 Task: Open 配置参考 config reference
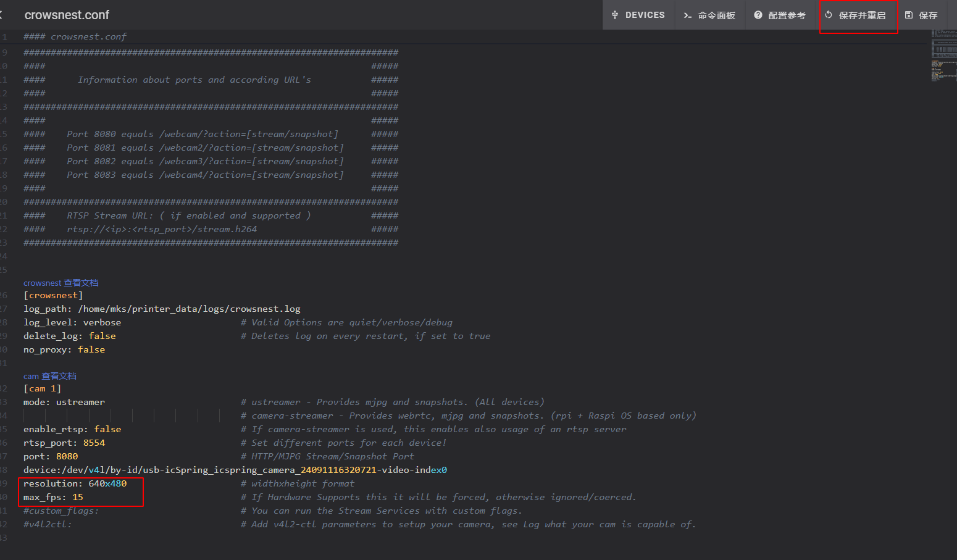[786, 15]
